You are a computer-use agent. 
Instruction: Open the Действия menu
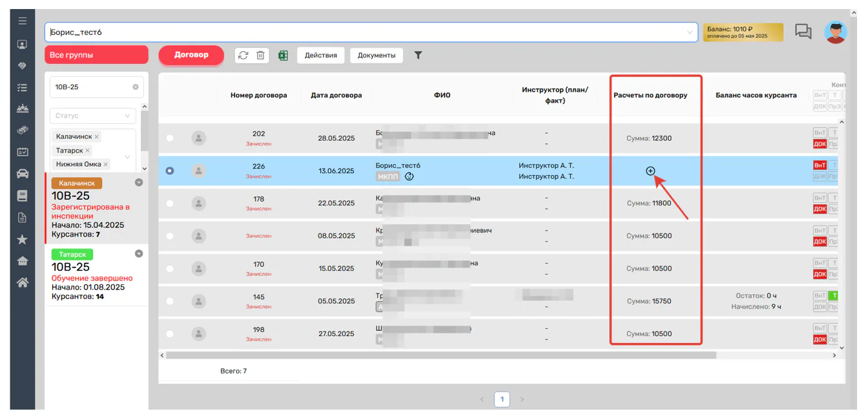pos(321,56)
